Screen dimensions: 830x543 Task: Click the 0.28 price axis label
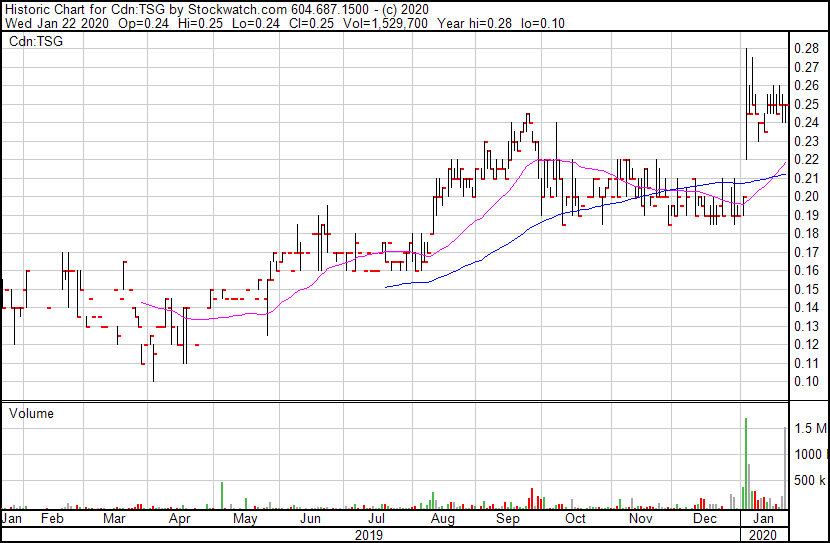(806, 48)
